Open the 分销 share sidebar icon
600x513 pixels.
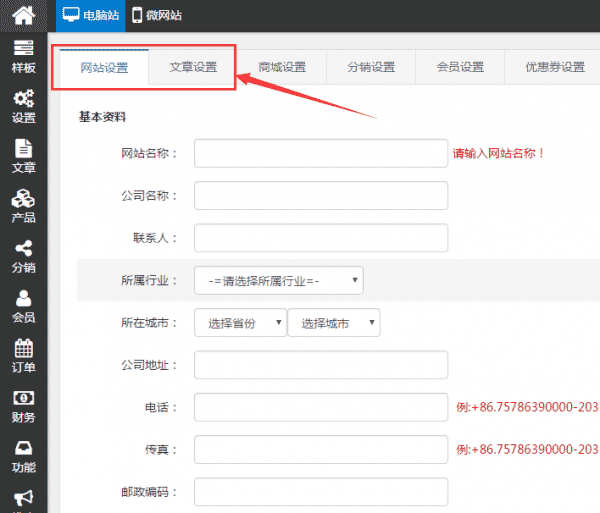(23, 256)
